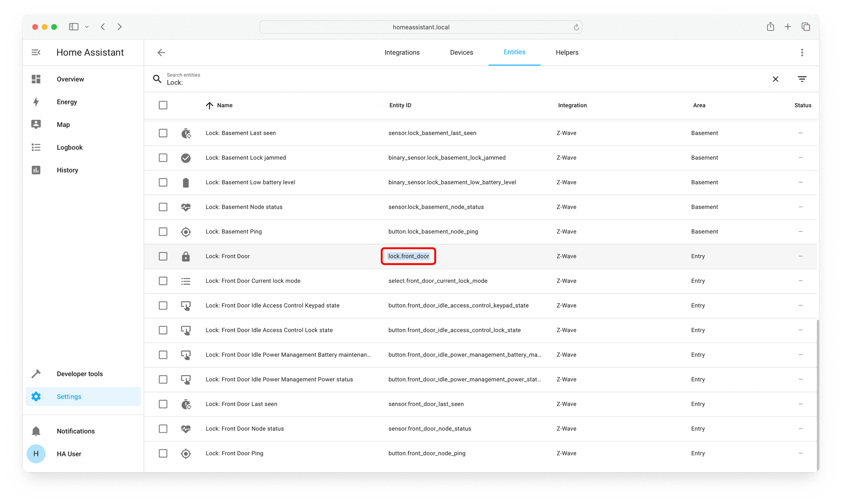842x504 pixels.
Task: Click the battery icon for Basement Low battery
Action: 186,182
